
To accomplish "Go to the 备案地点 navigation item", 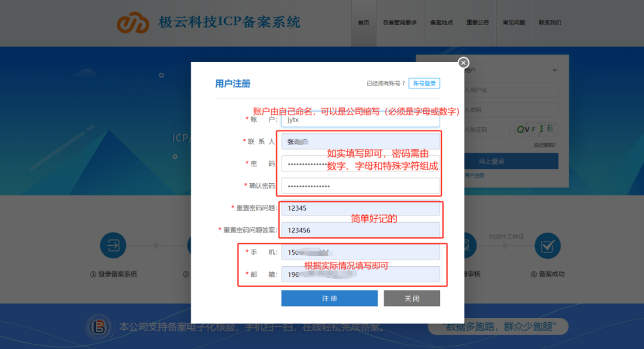I will tap(441, 23).
